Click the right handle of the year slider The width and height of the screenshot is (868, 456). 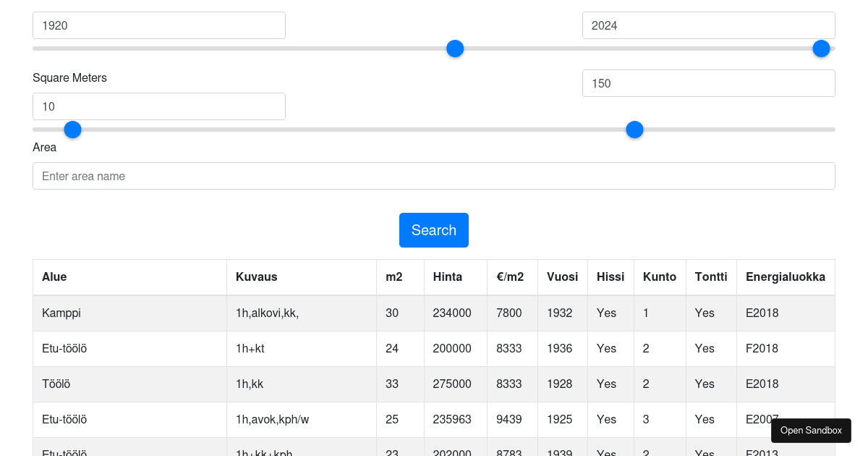(x=821, y=48)
